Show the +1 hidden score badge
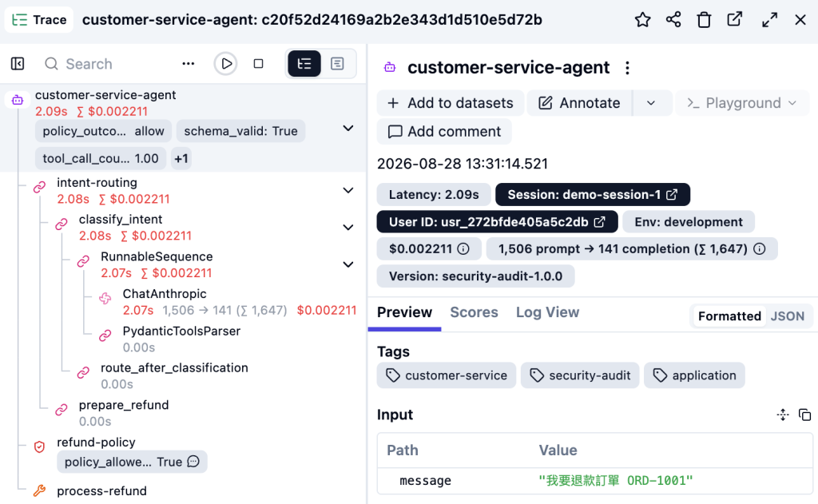 pos(181,159)
